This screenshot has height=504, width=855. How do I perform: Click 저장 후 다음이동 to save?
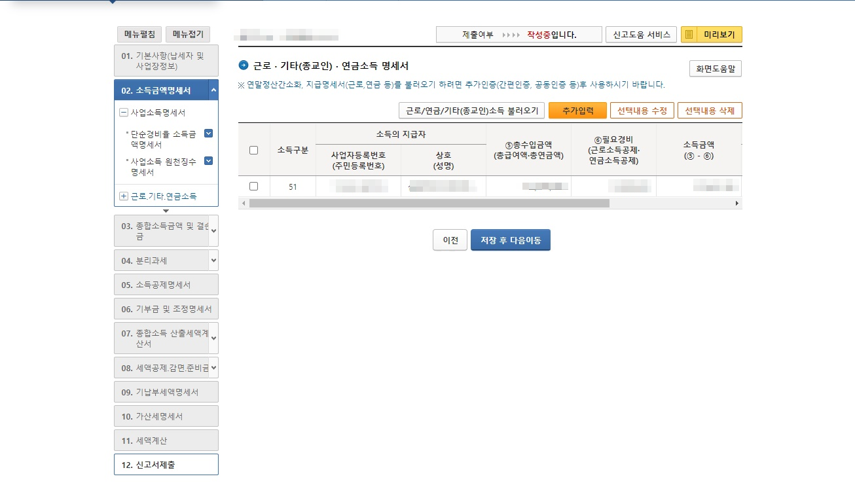[510, 240]
